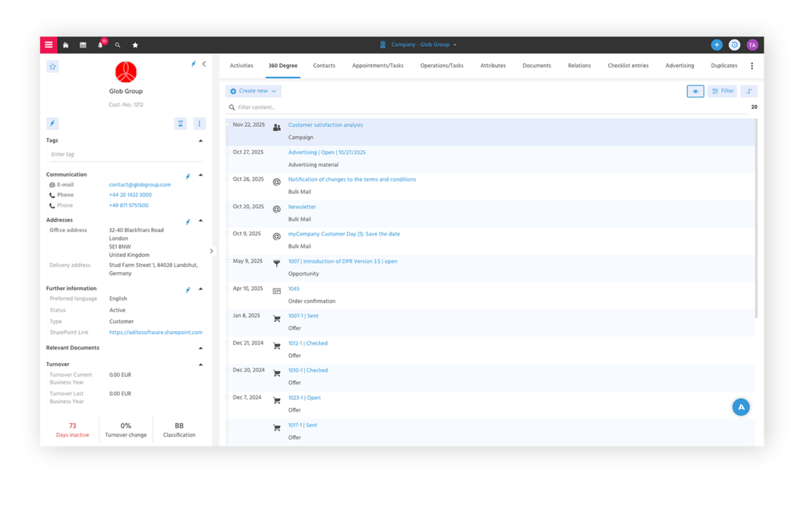Open the Advertising tab
812x507 pixels.
(x=680, y=65)
